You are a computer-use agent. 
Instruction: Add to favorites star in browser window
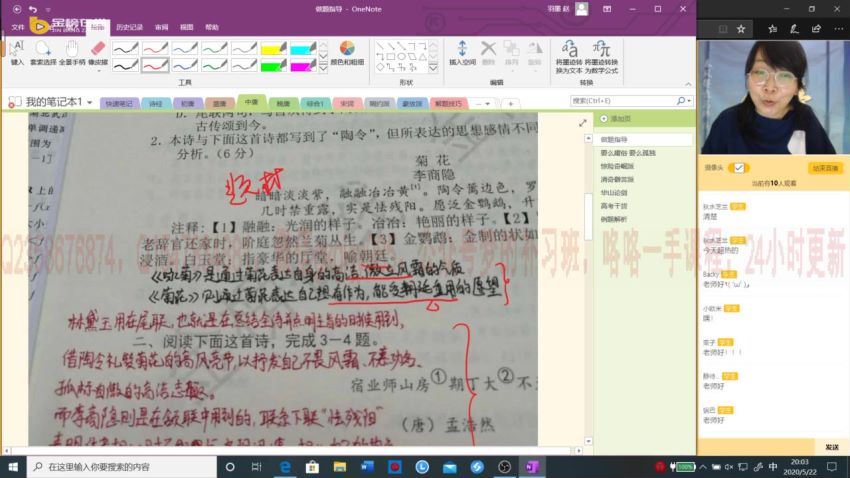click(x=741, y=29)
